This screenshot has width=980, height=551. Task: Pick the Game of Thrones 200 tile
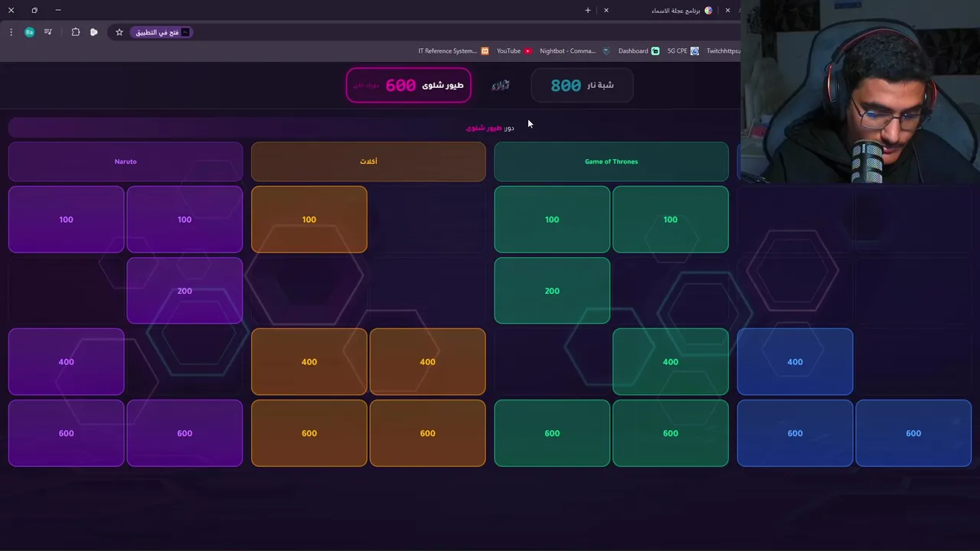(x=552, y=291)
